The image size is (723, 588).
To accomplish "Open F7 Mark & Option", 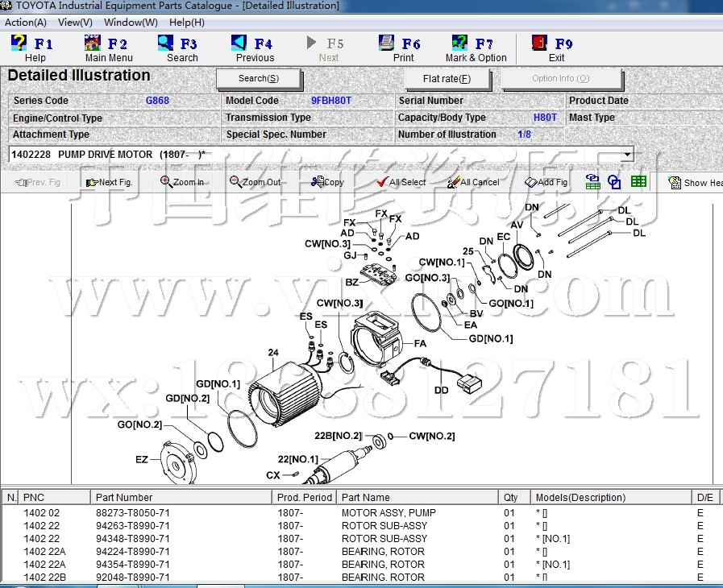I will 476,48.
